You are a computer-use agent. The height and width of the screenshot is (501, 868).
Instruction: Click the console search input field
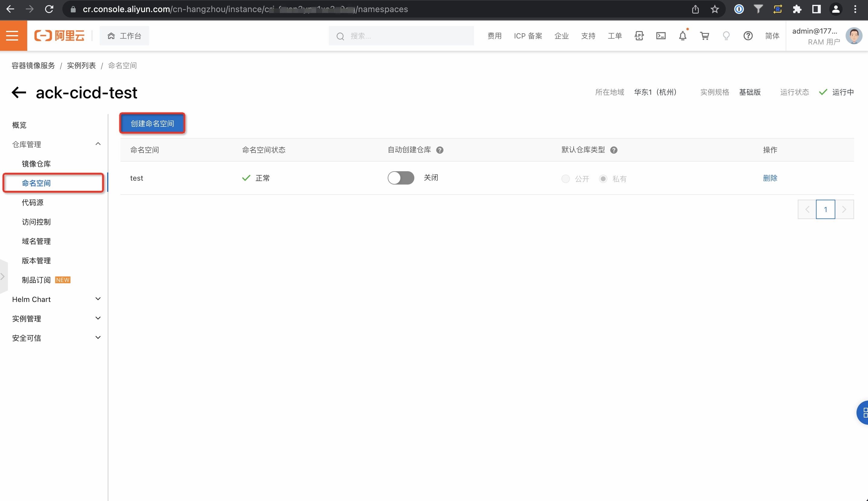pos(406,36)
